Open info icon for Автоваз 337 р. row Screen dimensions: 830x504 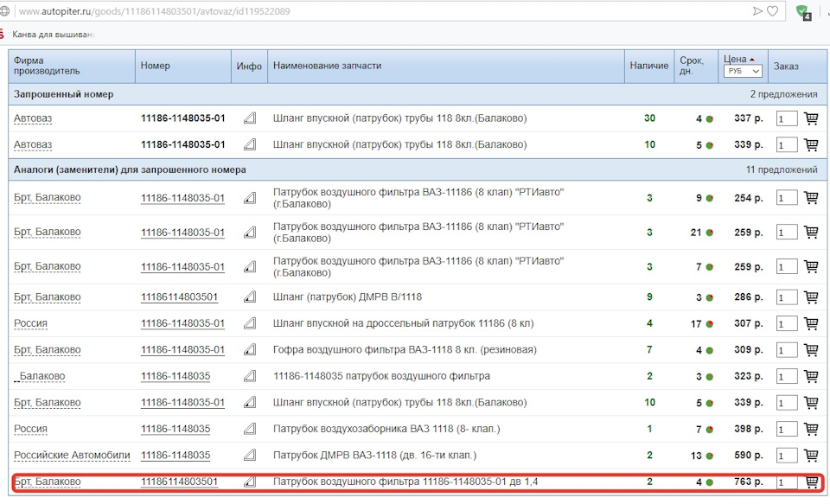coord(250,118)
